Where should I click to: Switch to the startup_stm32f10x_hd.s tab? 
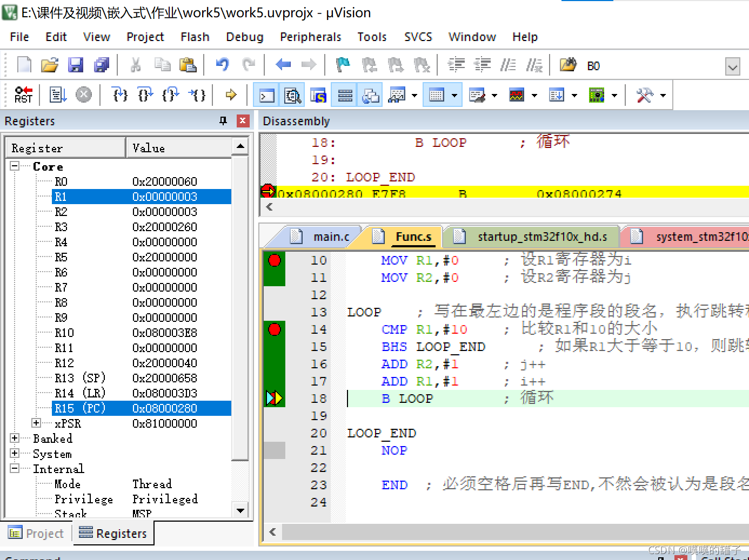[532, 237]
